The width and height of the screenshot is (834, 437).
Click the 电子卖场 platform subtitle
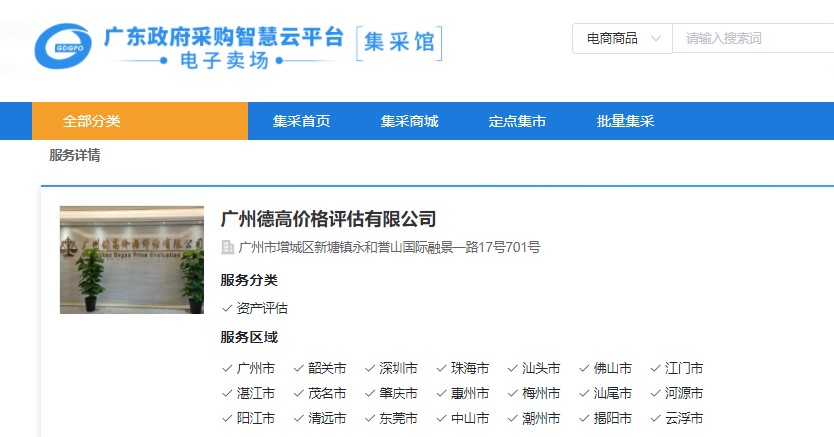224,62
